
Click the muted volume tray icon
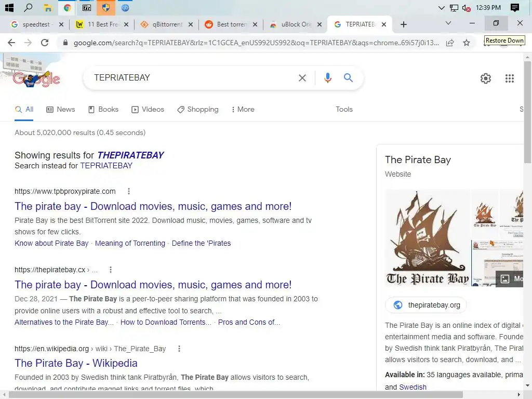pyautogui.click(x=466, y=8)
